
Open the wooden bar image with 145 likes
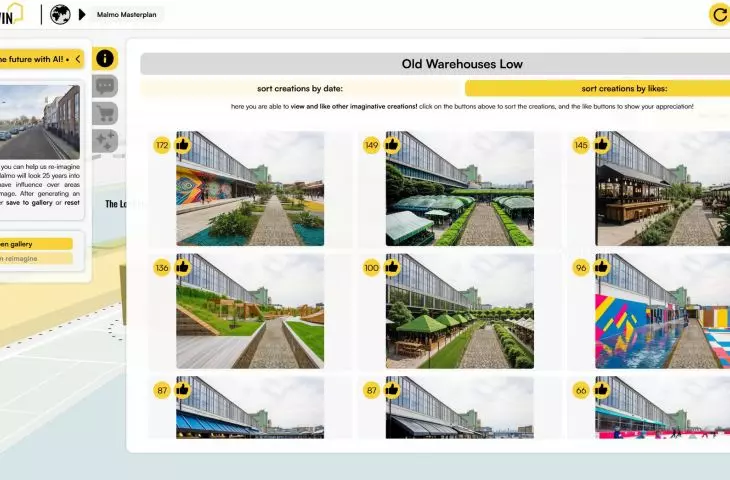coord(662,189)
